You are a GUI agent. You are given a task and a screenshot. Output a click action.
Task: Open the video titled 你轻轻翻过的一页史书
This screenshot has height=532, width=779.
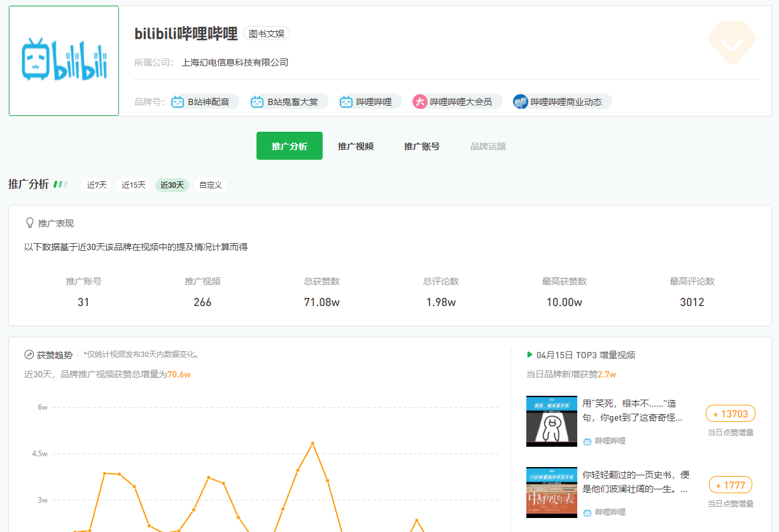[x=636, y=482]
